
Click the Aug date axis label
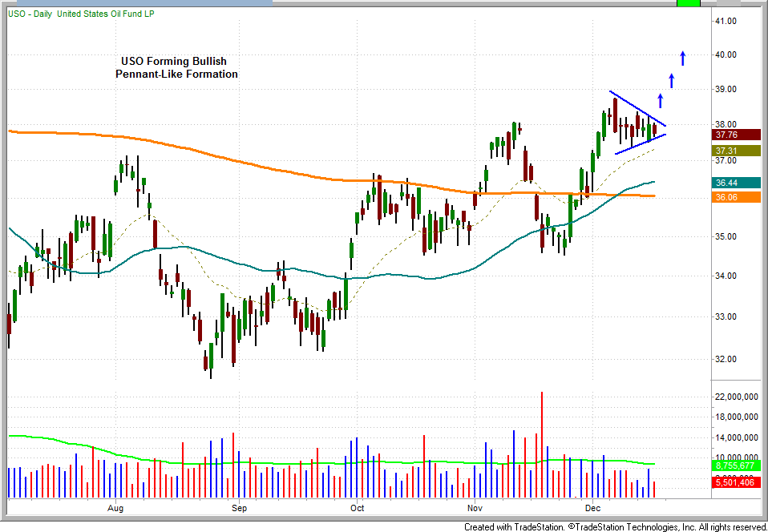click(x=115, y=508)
